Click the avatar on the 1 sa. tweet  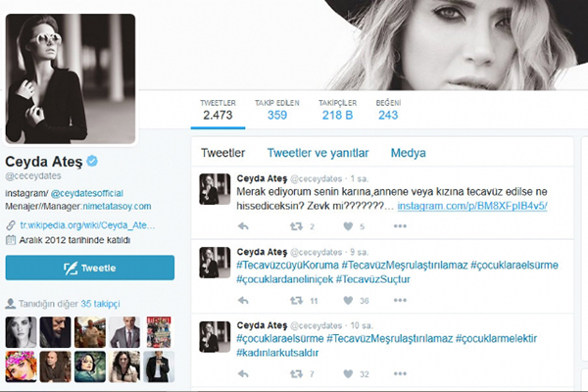(215, 189)
